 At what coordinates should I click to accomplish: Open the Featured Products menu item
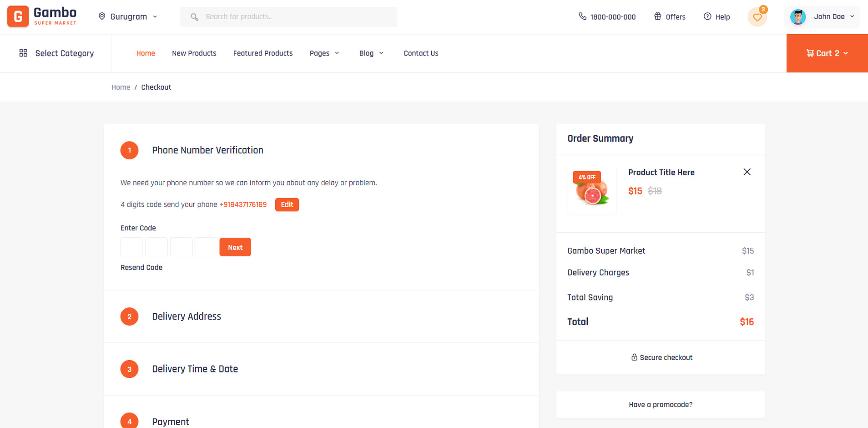click(x=262, y=53)
